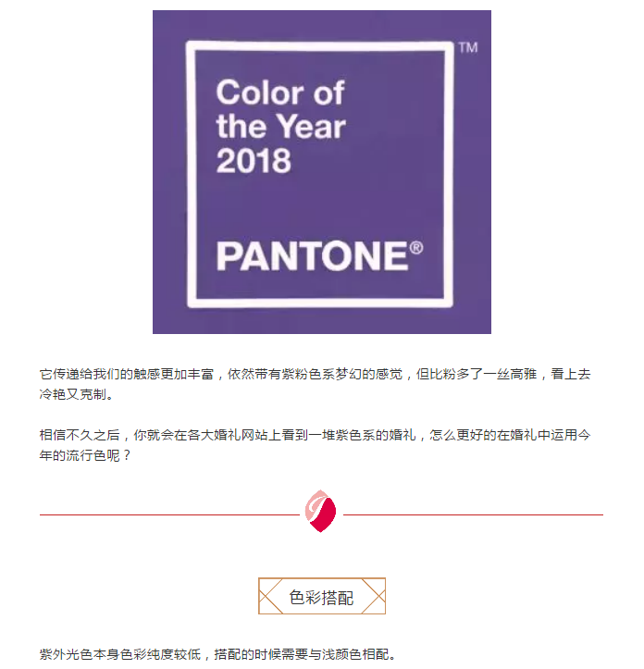
Task: Click the registered ® symbol beside PANTONE
Action: 416,248
